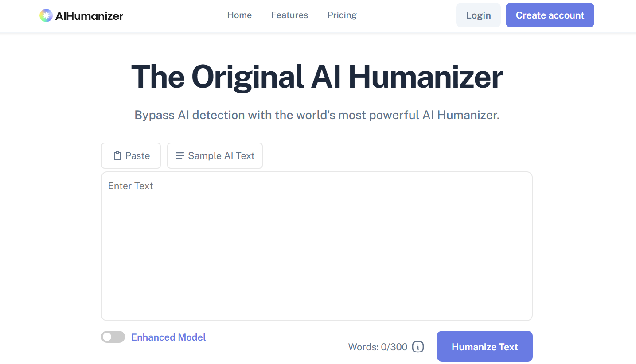Click the Paste button
This screenshot has height=364, width=636.
(x=131, y=155)
